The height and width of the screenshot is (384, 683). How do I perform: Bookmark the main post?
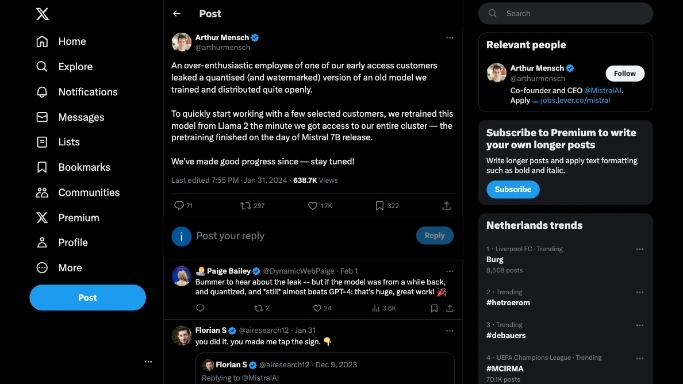point(379,205)
